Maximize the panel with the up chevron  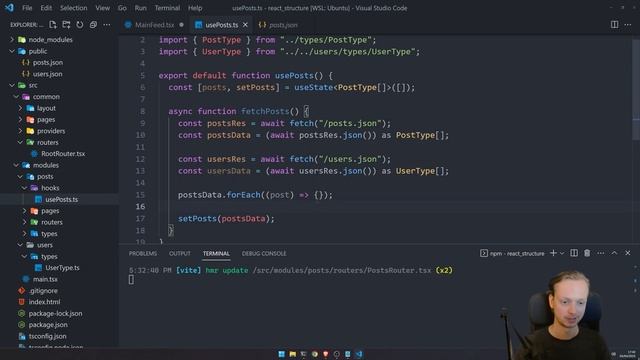click(614, 253)
